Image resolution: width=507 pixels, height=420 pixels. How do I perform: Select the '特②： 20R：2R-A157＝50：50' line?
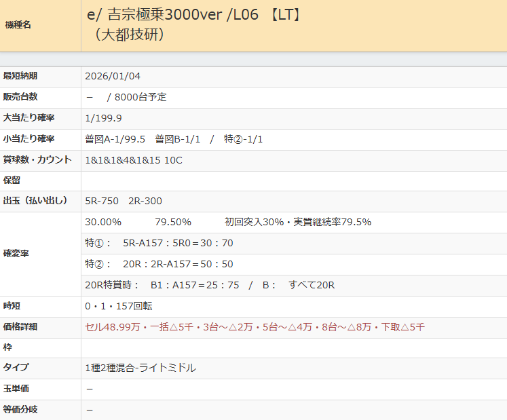159,264
